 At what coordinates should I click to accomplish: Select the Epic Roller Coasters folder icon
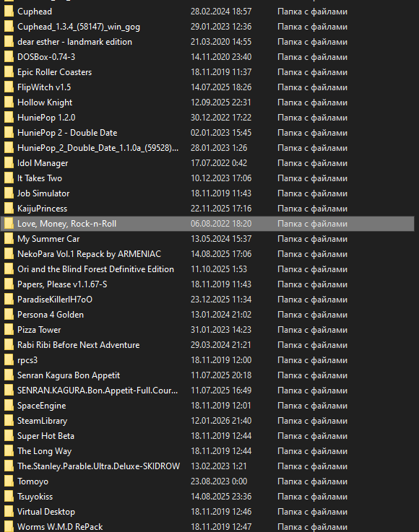[9, 72]
